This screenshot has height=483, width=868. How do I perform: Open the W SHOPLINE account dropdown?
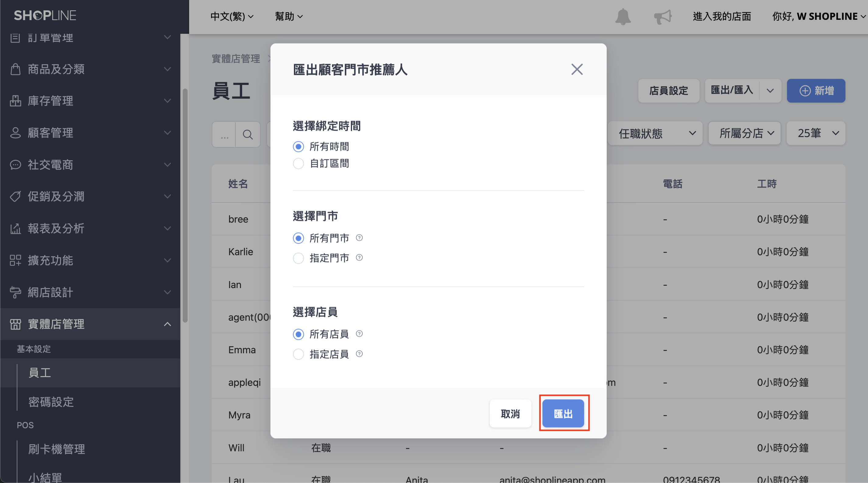[819, 16]
